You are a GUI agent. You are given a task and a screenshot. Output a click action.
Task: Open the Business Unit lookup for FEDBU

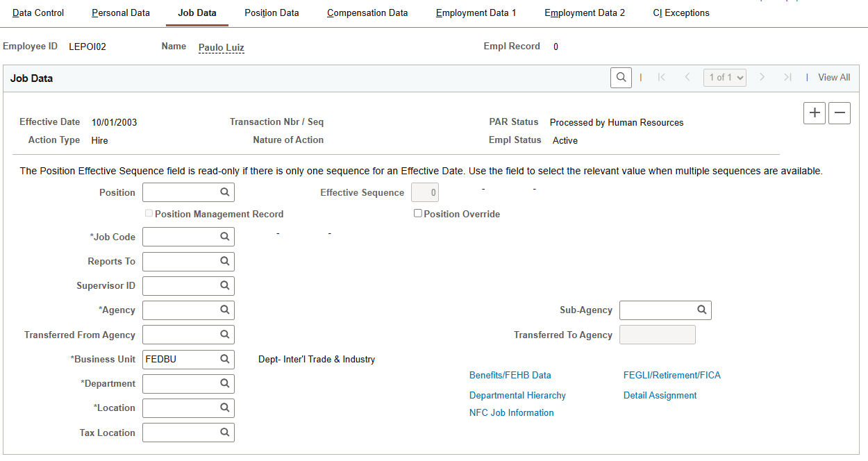click(x=224, y=359)
